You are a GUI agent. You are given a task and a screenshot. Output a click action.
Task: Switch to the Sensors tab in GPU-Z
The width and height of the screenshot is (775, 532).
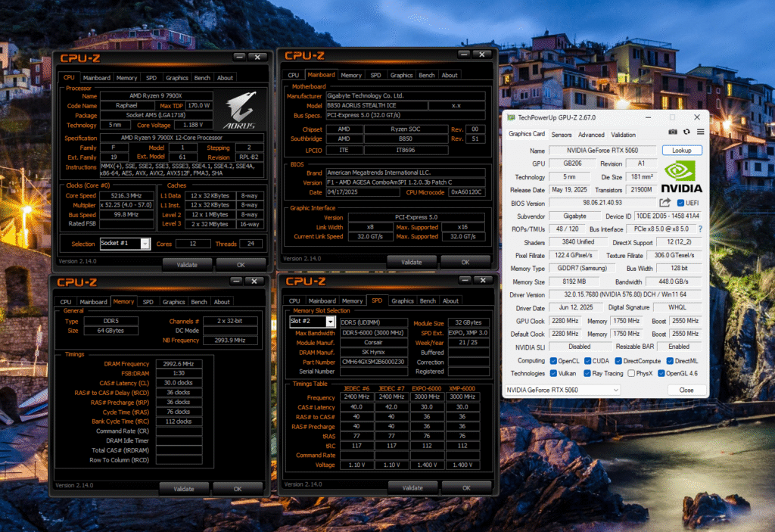561,134
